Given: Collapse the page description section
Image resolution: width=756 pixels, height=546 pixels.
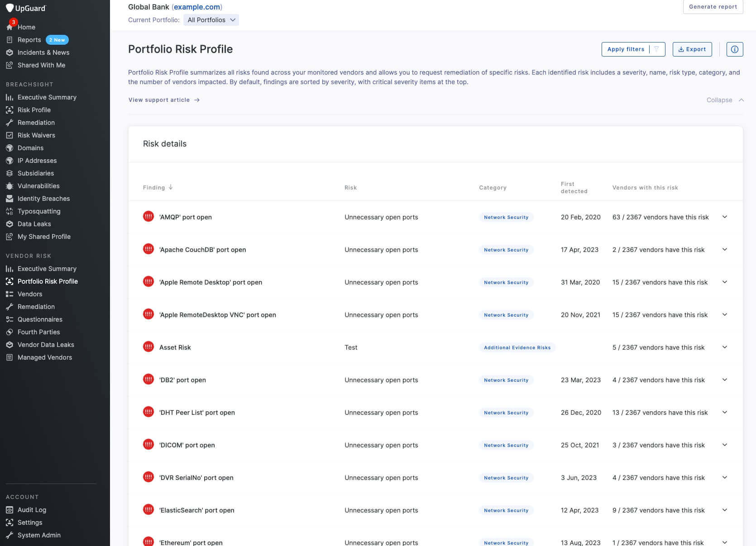Looking at the screenshot, I should 725,100.
